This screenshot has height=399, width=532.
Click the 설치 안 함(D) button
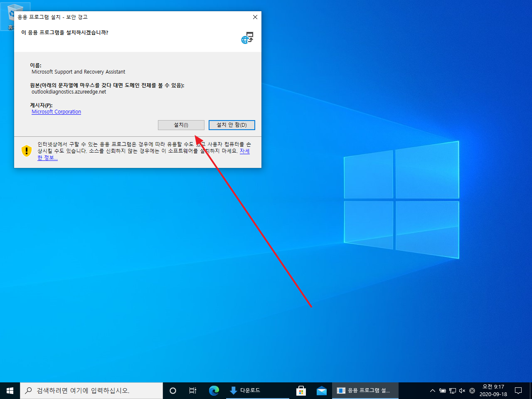click(232, 125)
